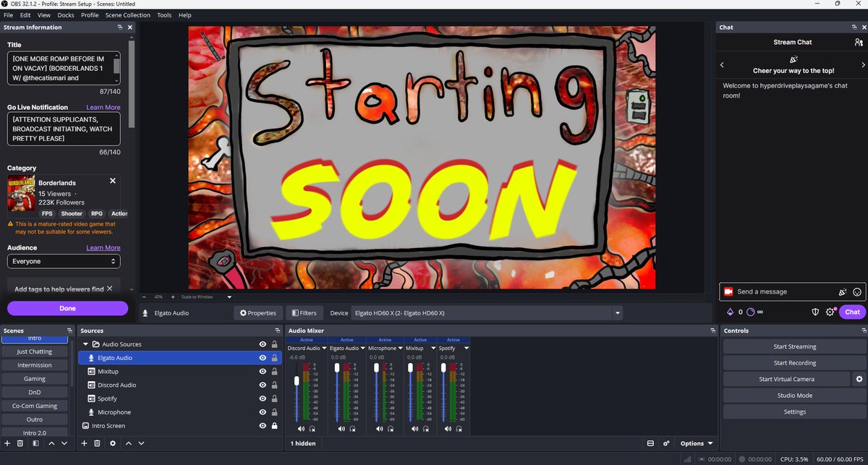Screen dimensions: 868x465
Task: Add a new source with plus icon
Action: coord(84,443)
